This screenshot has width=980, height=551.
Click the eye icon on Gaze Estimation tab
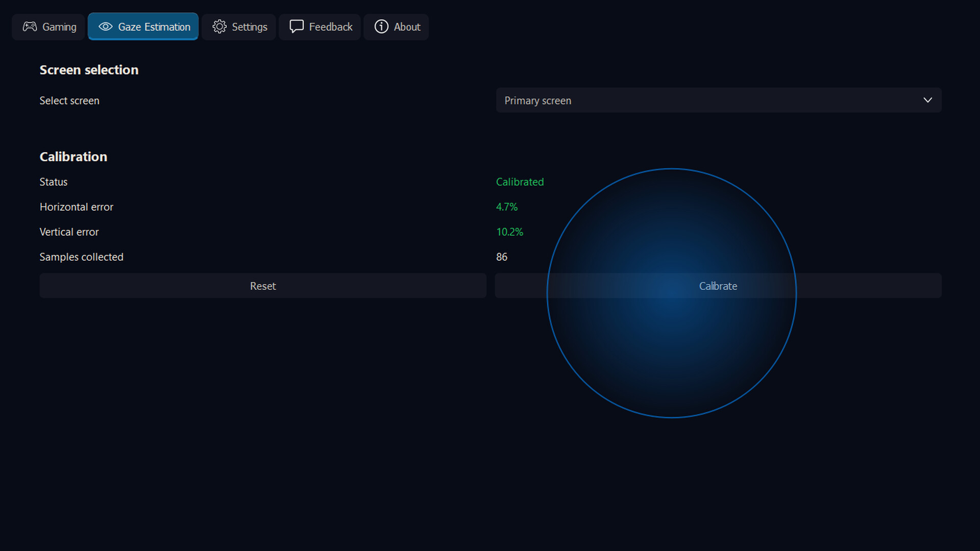105,27
